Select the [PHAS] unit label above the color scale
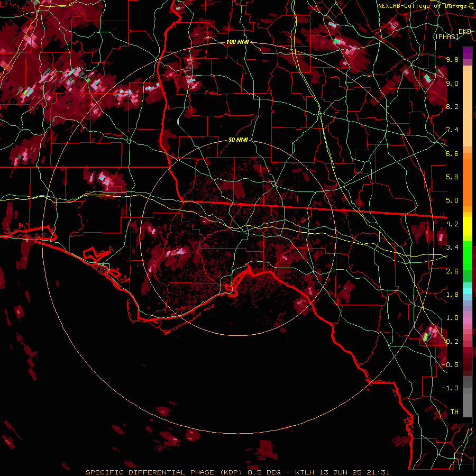 point(447,36)
